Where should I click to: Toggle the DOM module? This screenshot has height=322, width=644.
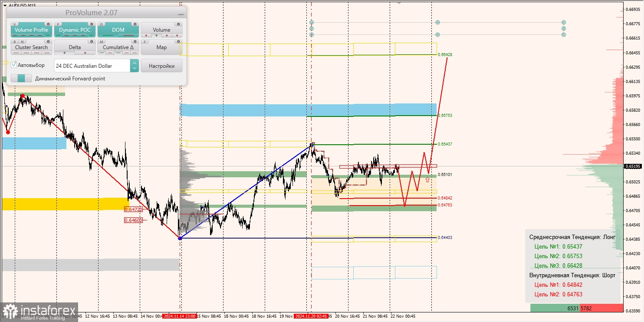point(118,30)
